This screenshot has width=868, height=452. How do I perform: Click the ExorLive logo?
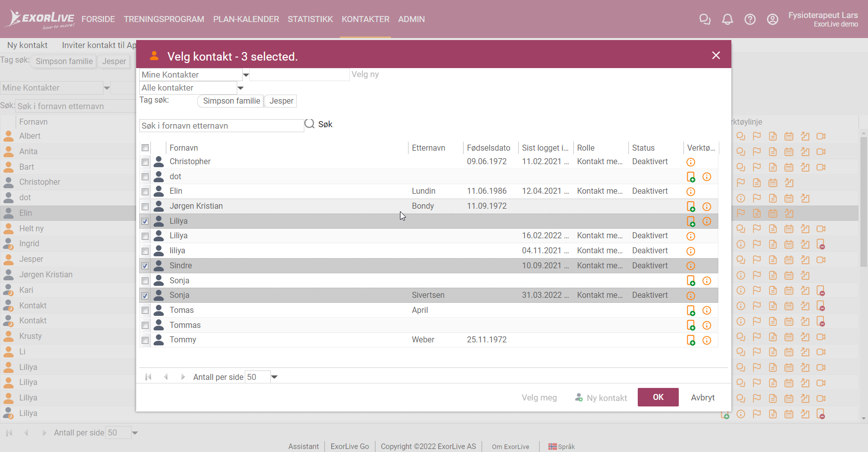pos(40,18)
